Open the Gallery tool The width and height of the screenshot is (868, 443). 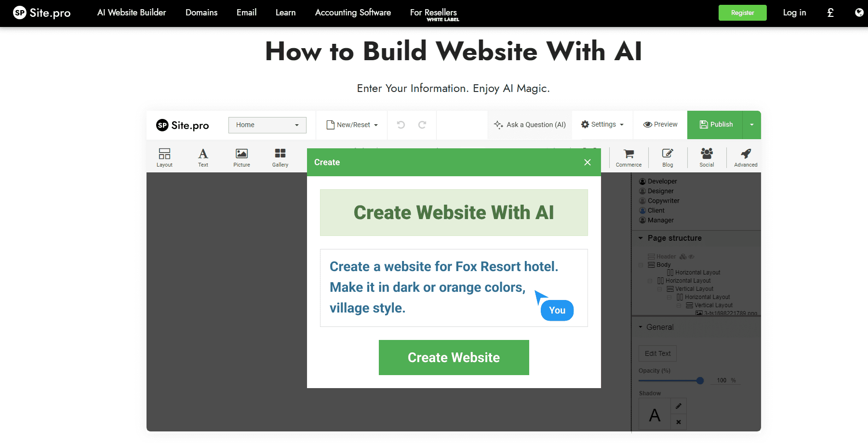pyautogui.click(x=280, y=157)
